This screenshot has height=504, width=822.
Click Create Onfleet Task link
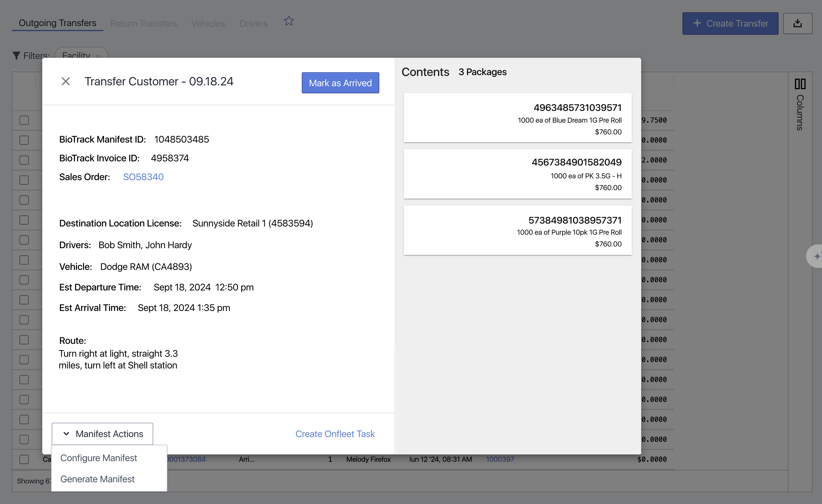coord(335,434)
